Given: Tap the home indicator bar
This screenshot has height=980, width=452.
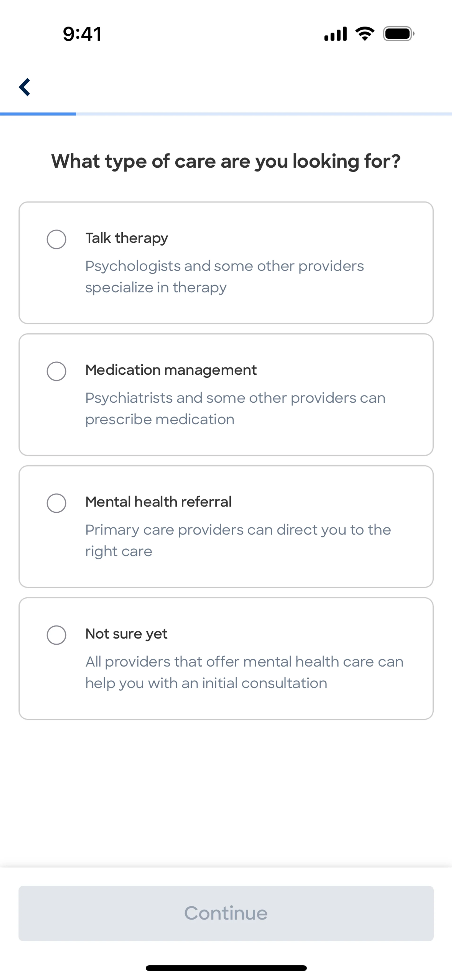Looking at the screenshot, I should tap(226, 968).
